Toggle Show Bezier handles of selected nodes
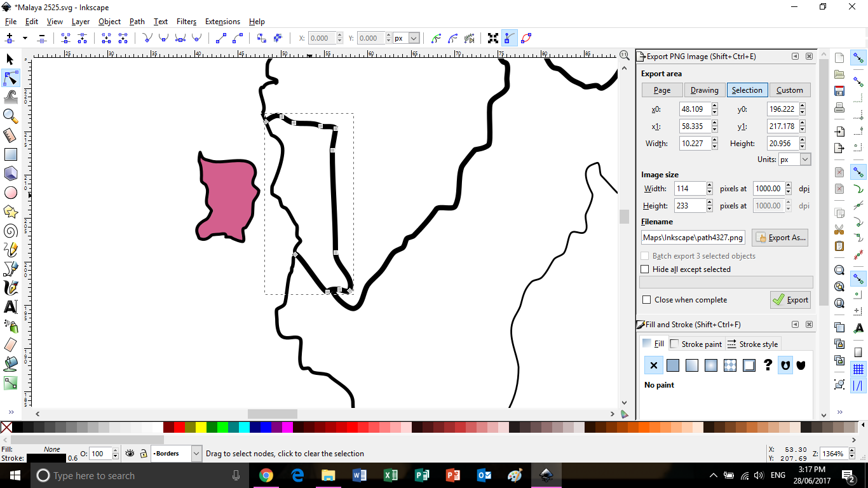Image resolution: width=868 pixels, height=488 pixels. click(x=510, y=38)
